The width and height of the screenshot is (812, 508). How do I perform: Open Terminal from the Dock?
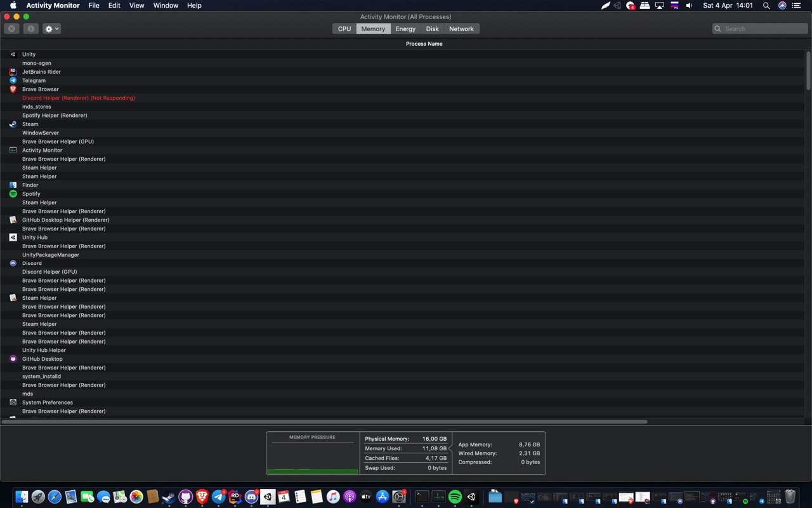(422, 497)
